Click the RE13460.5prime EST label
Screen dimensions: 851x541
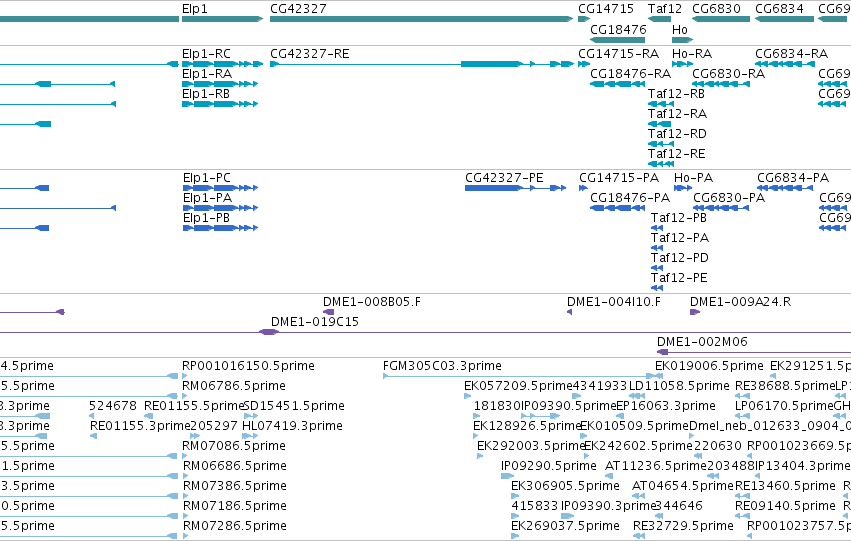pyautogui.click(x=785, y=487)
